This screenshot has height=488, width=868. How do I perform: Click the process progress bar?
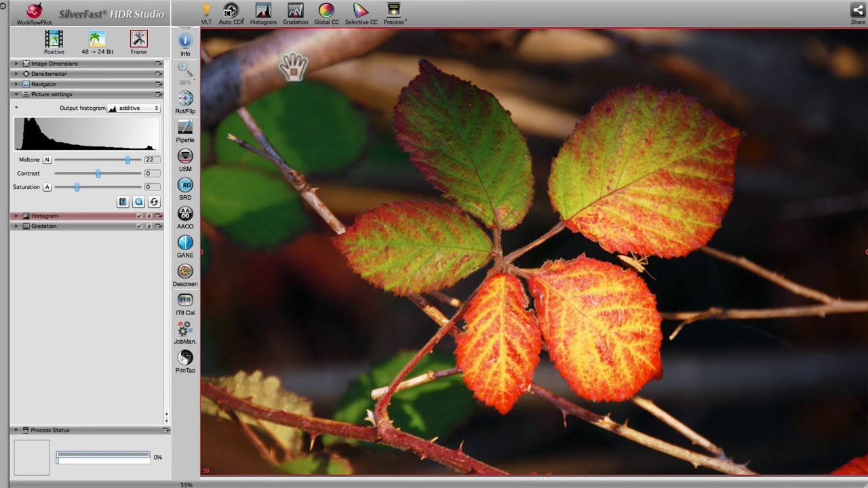pos(103,457)
